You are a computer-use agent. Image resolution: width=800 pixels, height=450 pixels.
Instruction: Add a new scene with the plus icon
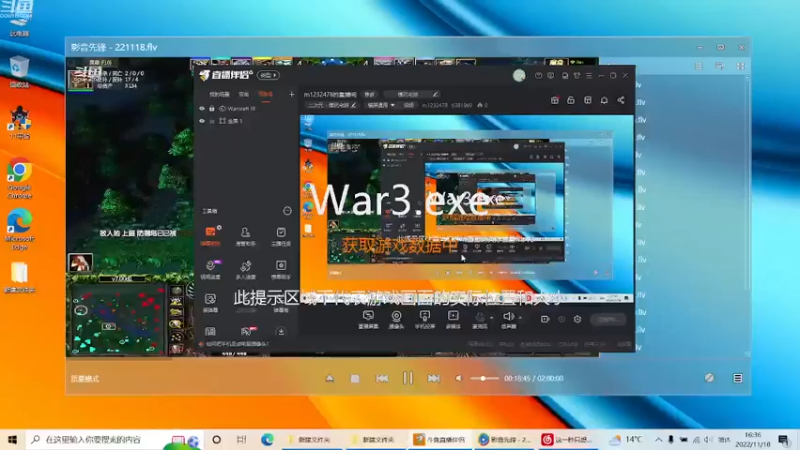tap(291, 94)
